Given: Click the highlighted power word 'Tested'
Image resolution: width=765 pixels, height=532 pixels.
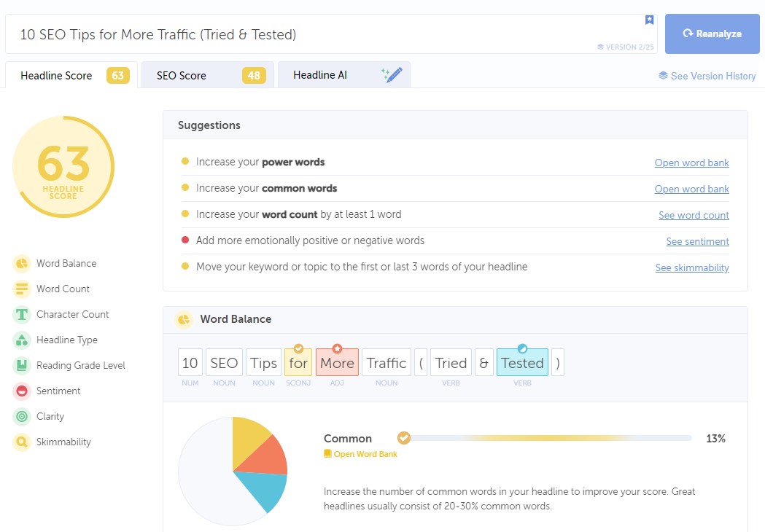Looking at the screenshot, I should coord(522,362).
